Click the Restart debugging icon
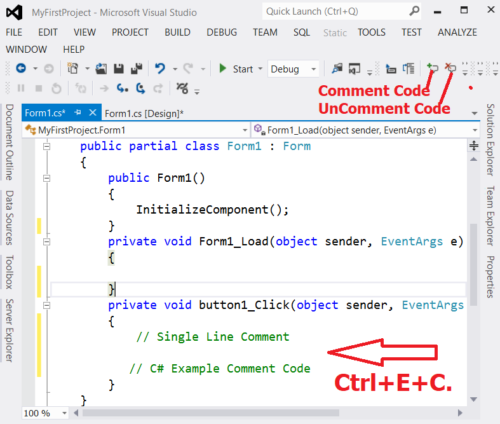Screen dimensions: 500x424 pyautogui.click(x=56, y=89)
